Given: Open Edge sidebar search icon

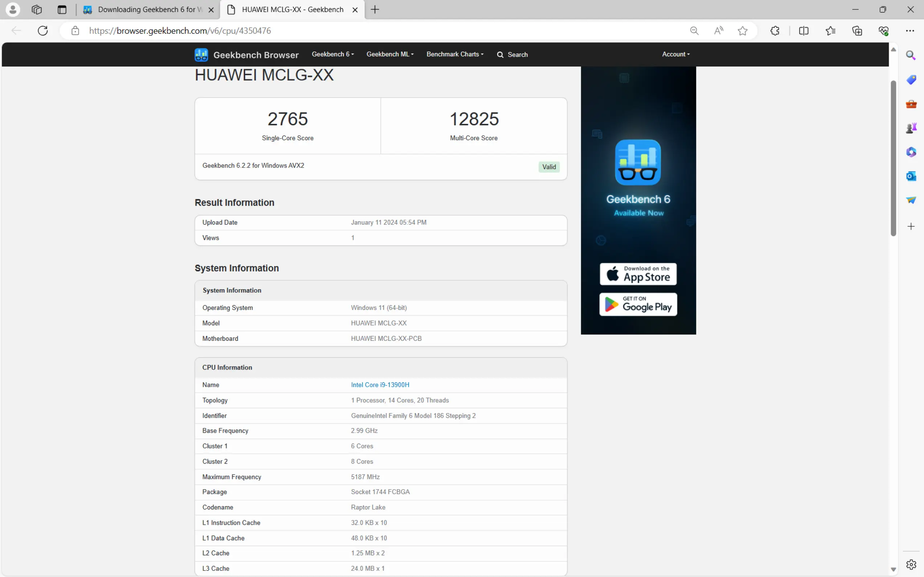Looking at the screenshot, I should 911,55.
